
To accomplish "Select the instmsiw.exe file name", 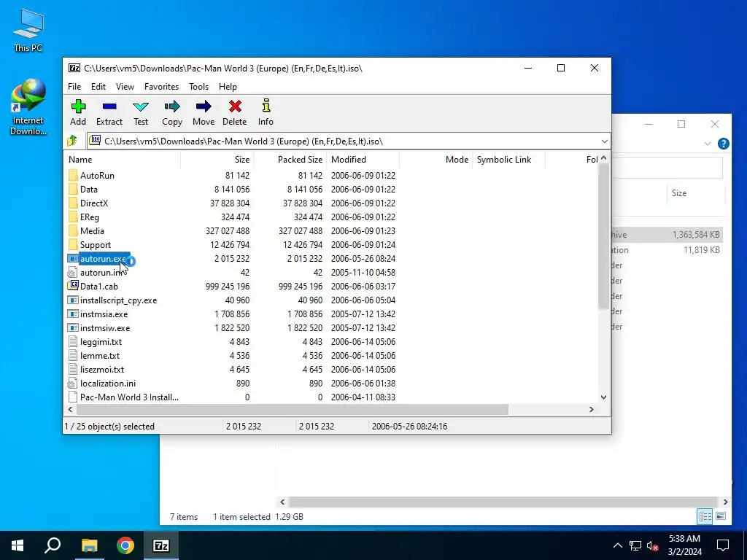I will pyautogui.click(x=105, y=327).
